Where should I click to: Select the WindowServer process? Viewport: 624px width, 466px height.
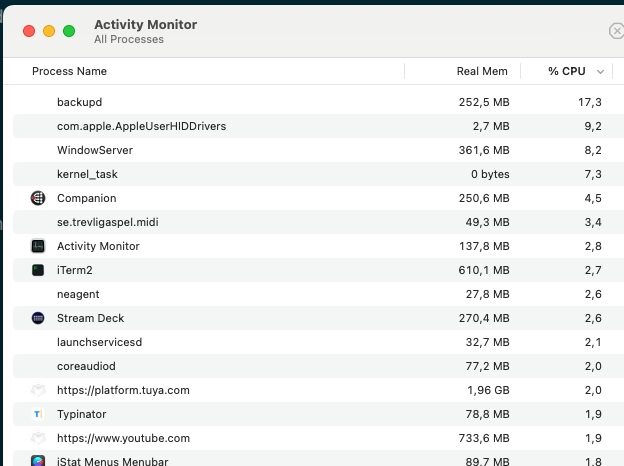(95, 150)
